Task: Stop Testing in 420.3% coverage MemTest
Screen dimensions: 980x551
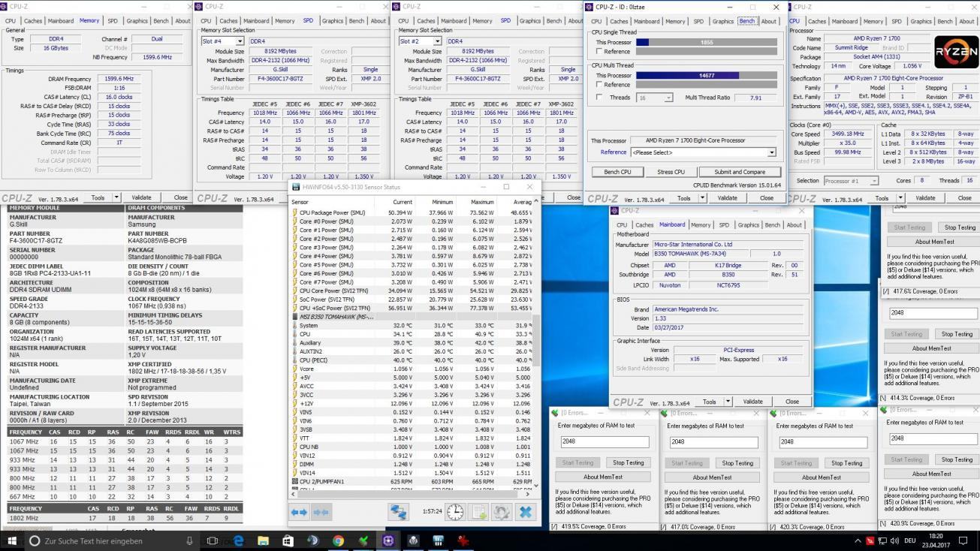Action: pyautogui.click(x=847, y=462)
